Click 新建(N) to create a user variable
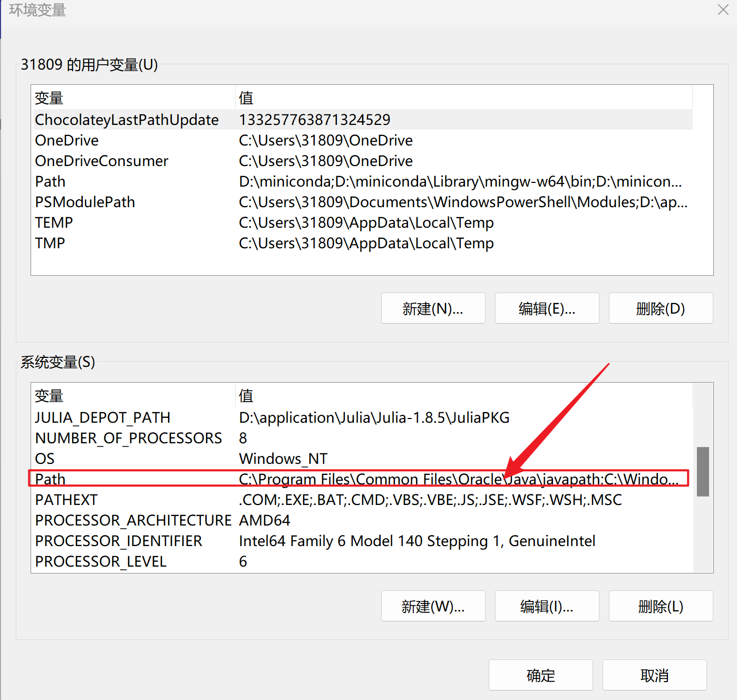The height and width of the screenshot is (700, 737). 433,308
